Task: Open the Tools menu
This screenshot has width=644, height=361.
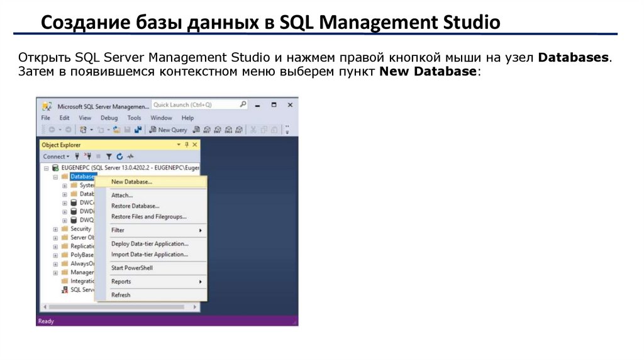Action: click(x=135, y=118)
